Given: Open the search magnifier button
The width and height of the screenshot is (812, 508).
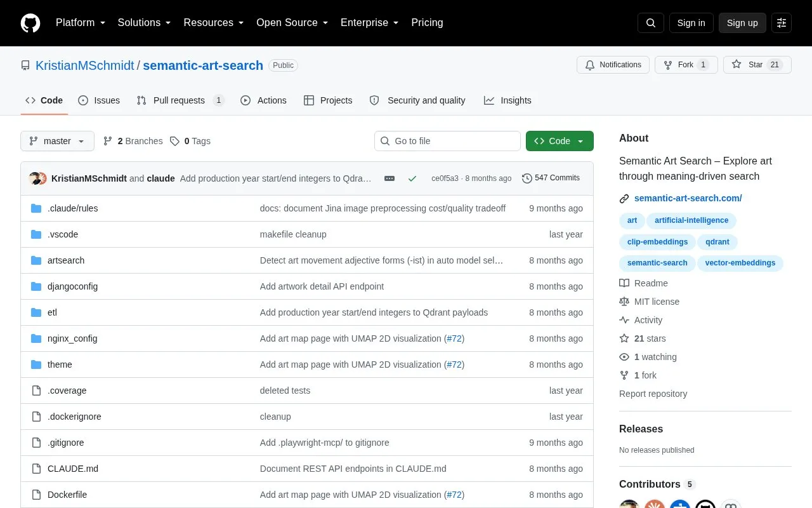Looking at the screenshot, I should click(x=651, y=23).
